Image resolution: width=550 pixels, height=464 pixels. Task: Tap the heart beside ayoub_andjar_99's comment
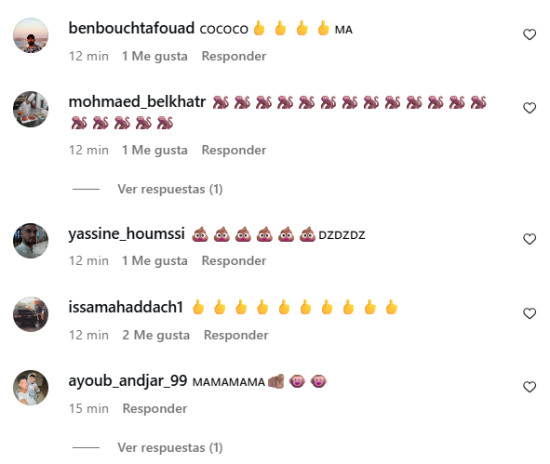click(x=529, y=387)
